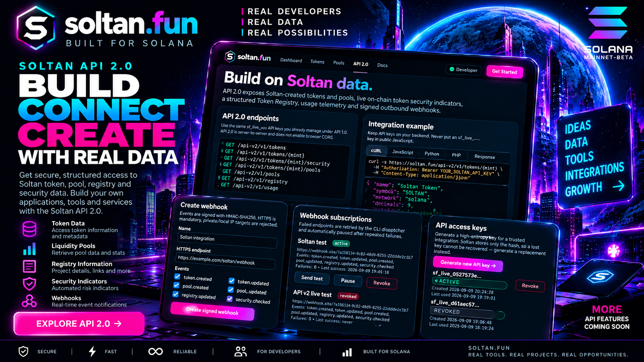Switch to the Response tab

(485, 157)
